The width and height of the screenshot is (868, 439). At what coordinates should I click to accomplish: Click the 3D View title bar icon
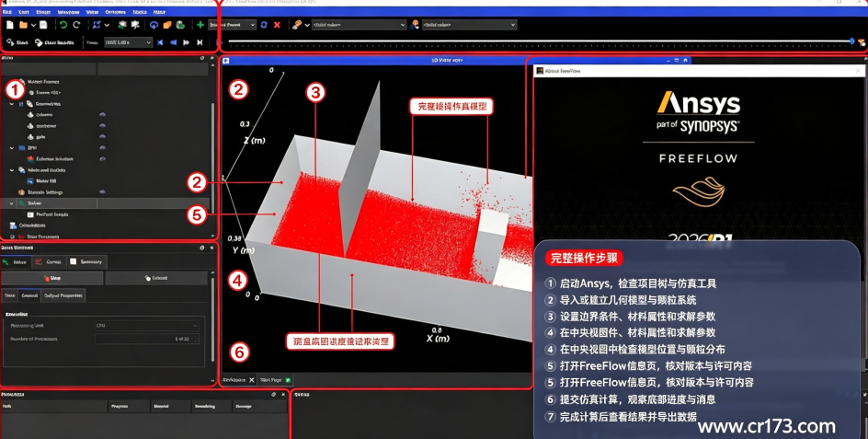(x=226, y=61)
